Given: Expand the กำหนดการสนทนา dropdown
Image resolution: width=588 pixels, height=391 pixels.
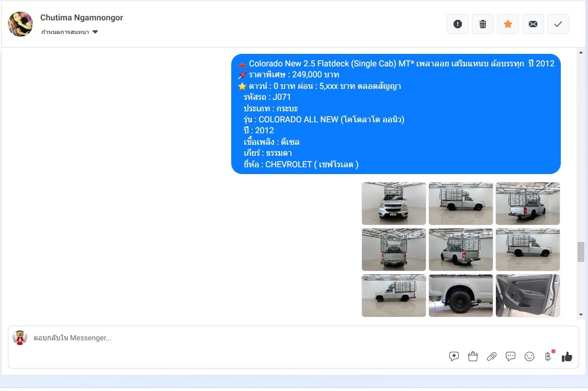Looking at the screenshot, I should pos(70,32).
